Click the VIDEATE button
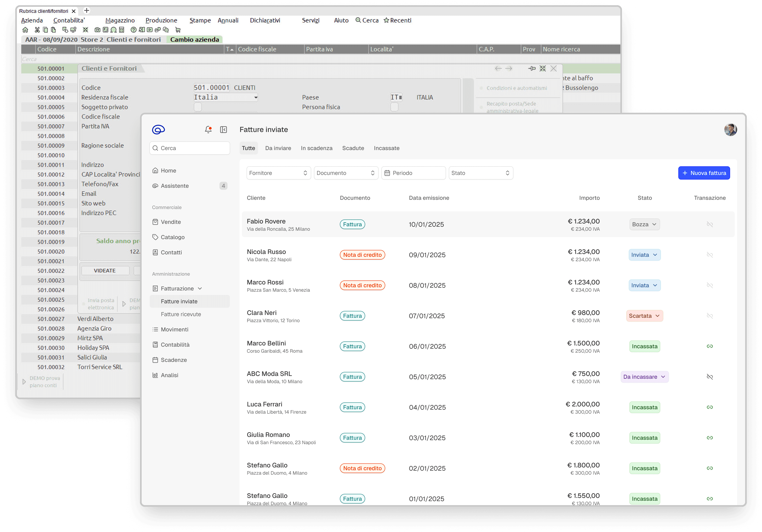762x532 pixels. tap(105, 270)
